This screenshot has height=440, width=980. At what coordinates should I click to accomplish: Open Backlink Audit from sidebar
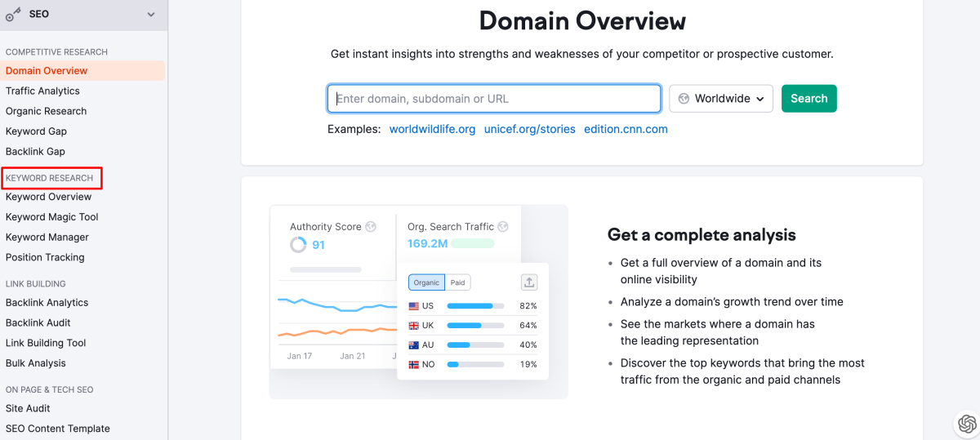pyautogui.click(x=38, y=322)
